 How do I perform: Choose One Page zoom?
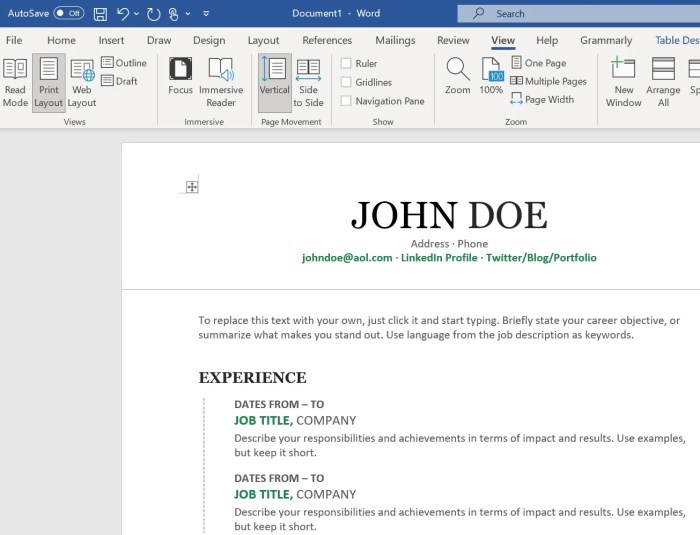(x=538, y=63)
